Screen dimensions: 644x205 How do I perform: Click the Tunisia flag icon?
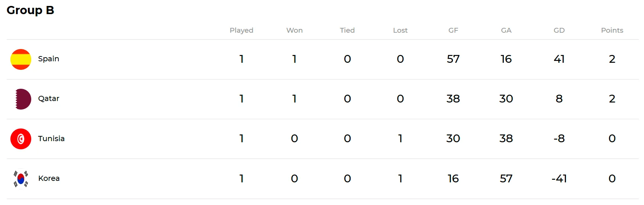coord(21,139)
